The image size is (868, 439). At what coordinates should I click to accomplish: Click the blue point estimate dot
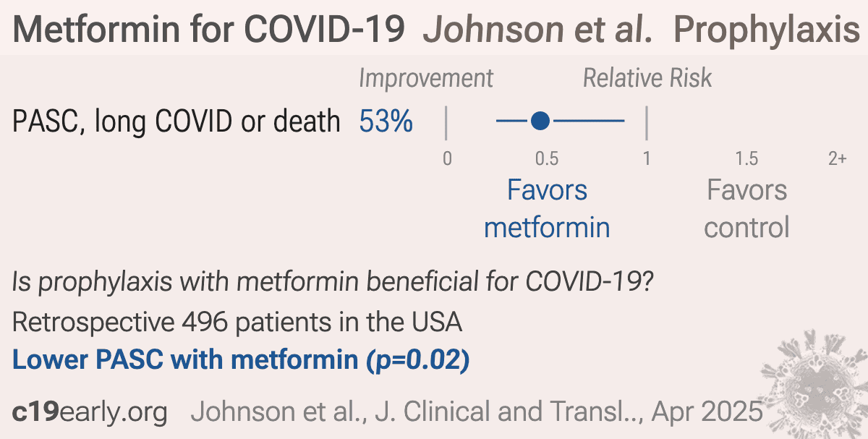click(540, 122)
